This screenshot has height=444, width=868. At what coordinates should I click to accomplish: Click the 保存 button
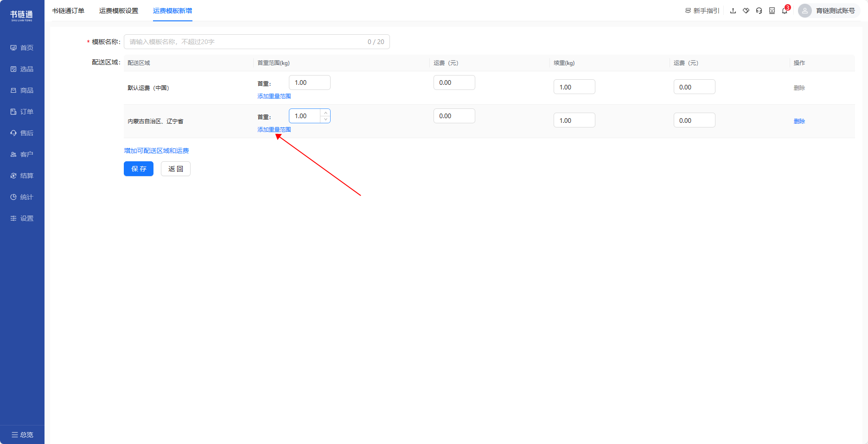click(139, 169)
